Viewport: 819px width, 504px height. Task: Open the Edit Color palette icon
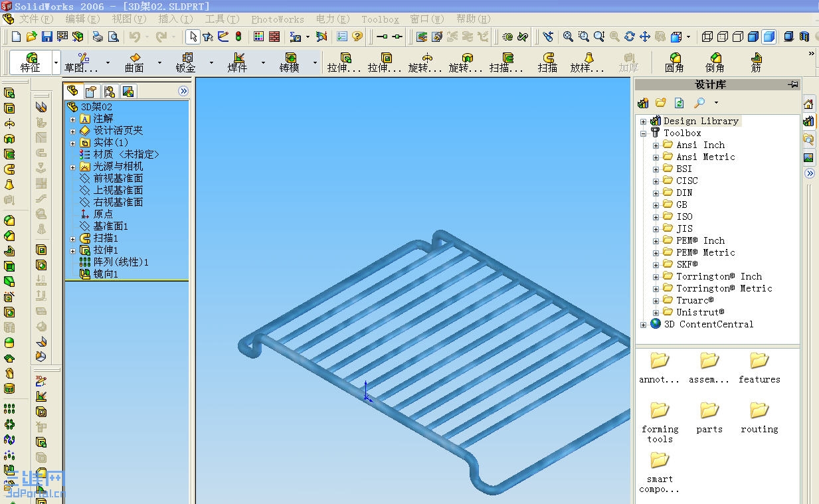(259, 37)
